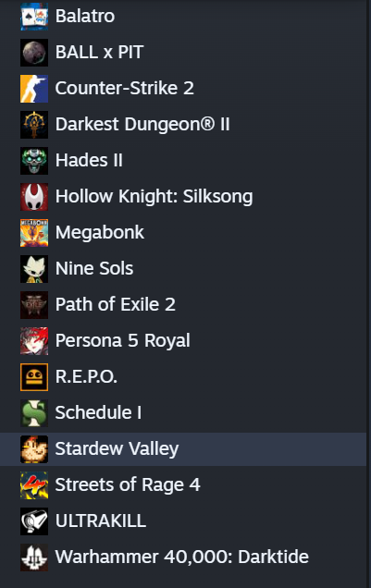Image resolution: width=371 pixels, height=588 pixels.
Task: Click the Nine Sols white cat icon
Action: 34,269
